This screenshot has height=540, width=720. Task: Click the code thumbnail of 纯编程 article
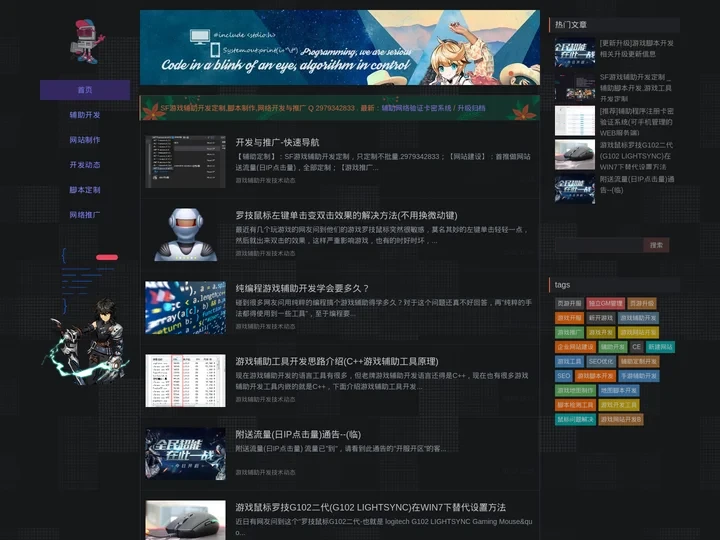point(186,308)
